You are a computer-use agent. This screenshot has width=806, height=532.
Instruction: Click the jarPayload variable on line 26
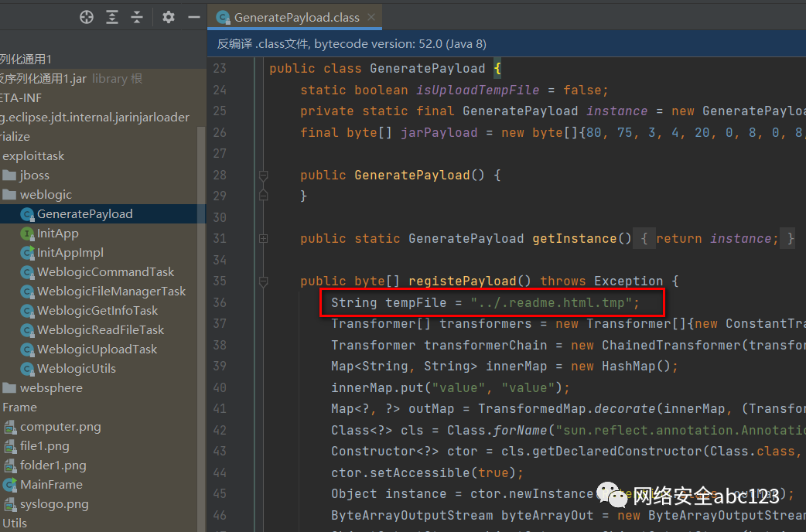coord(439,133)
